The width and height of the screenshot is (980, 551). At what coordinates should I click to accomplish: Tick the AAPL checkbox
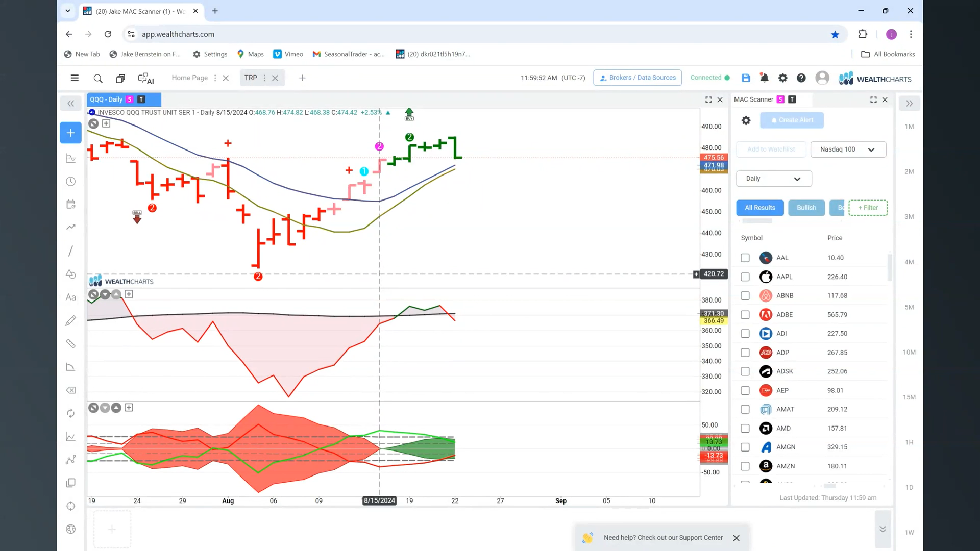[x=745, y=277]
